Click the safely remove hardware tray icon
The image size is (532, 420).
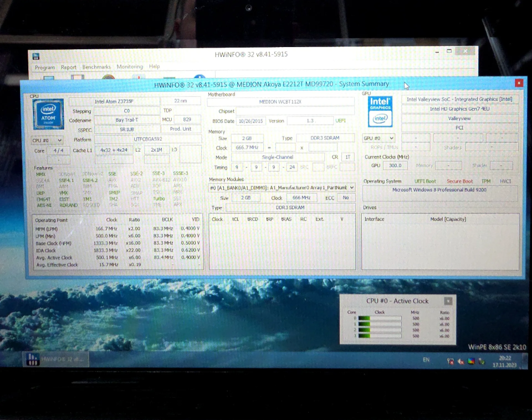point(482,361)
